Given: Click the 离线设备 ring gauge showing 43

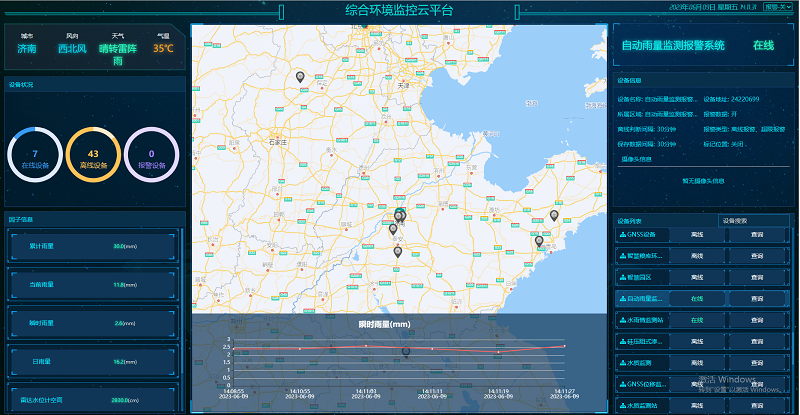Looking at the screenshot, I should click(x=93, y=155).
